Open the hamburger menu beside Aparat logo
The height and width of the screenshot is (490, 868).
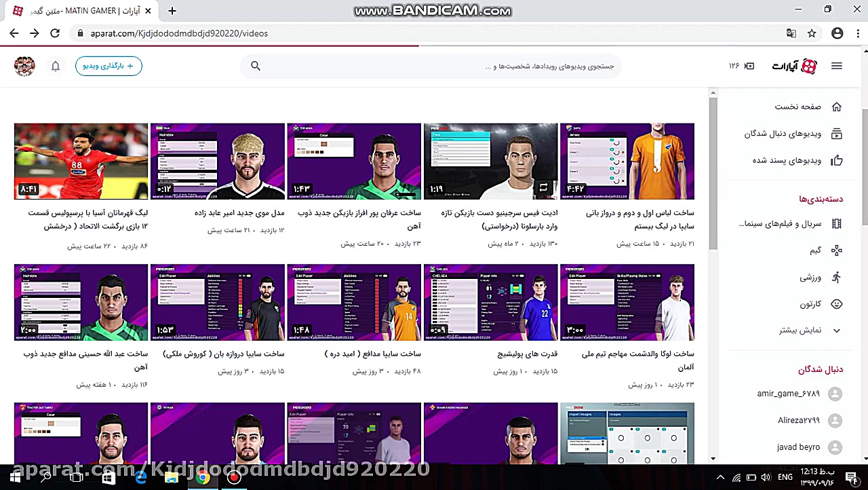point(836,66)
